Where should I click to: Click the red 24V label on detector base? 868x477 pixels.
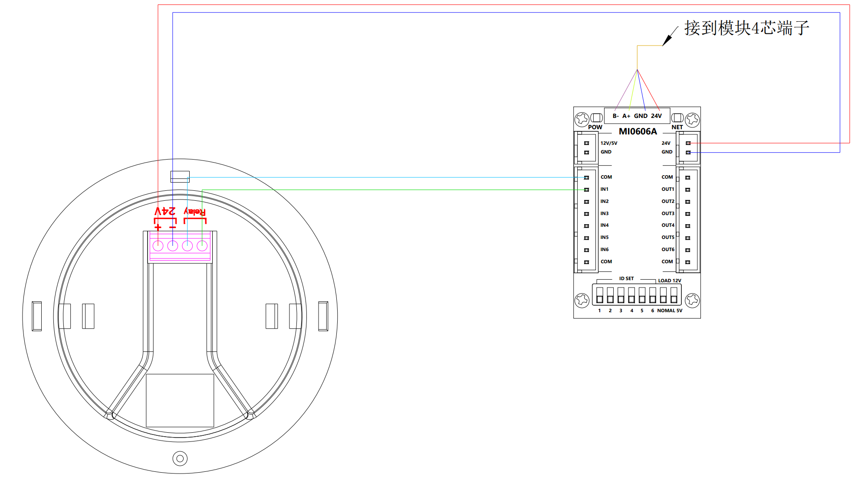click(x=165, y=211)
